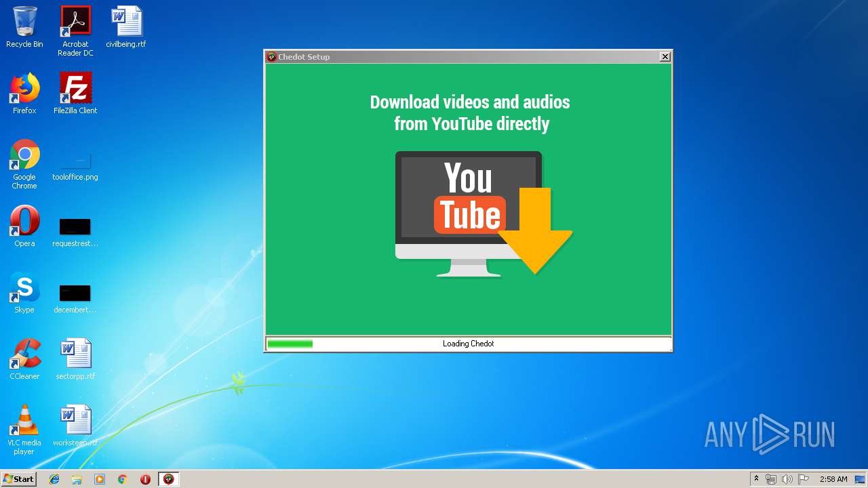Click the 2:58 AM clock
Viewport: 868px width, 488px height.
pyautogui.click(x=833, y=479)
